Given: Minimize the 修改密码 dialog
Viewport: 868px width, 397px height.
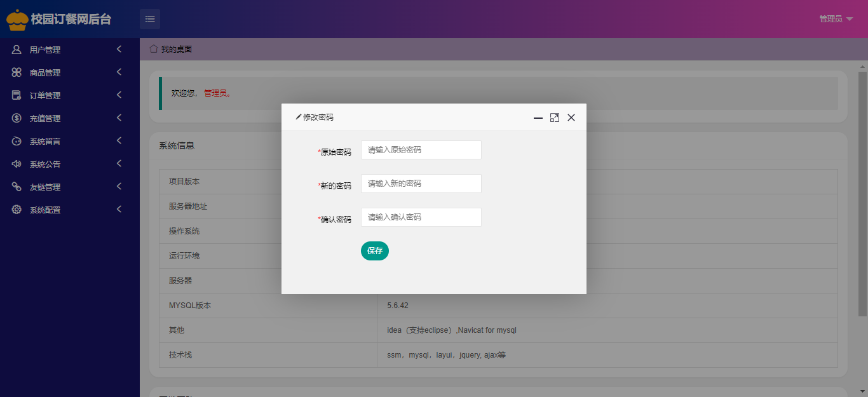Looking at the screenshot, I should (538, 118).
